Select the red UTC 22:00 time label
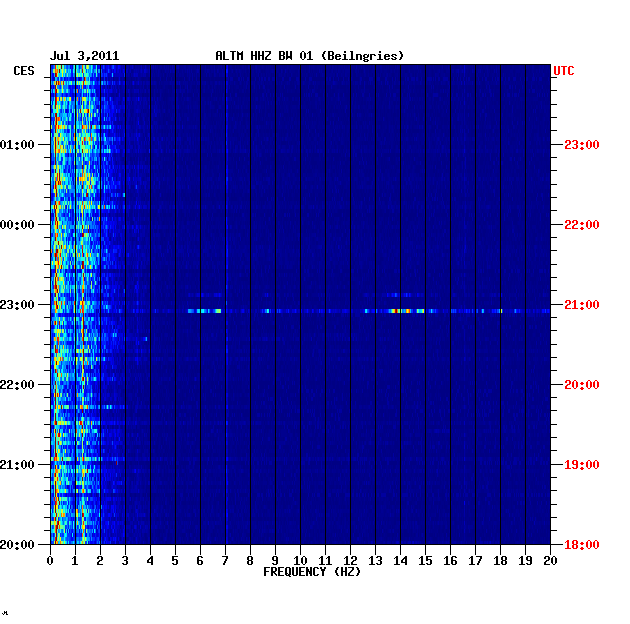 pyautogui.click(x=582, y=225)
